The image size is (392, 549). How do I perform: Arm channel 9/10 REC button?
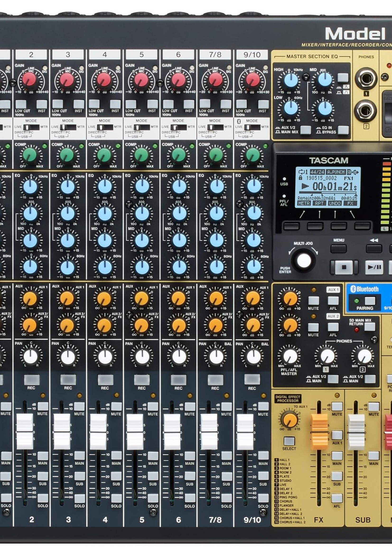point(252,380)
